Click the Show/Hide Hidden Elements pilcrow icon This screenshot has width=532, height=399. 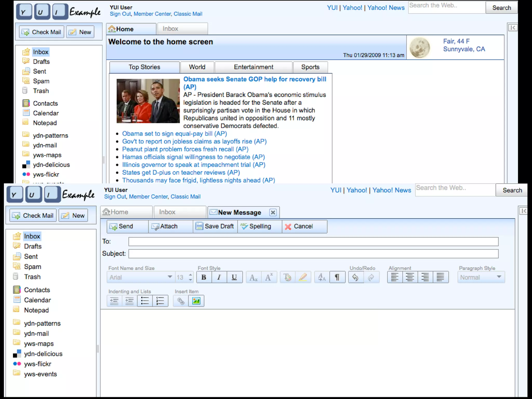click(337, 277)
